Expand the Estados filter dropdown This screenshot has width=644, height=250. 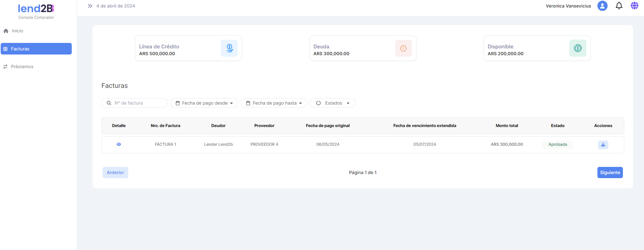332,103
